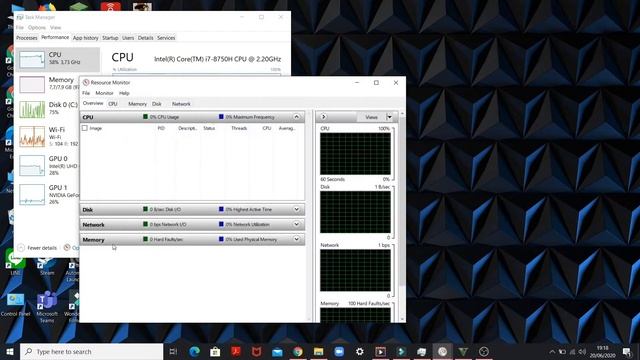Viewport: 640px width, 360px height.
Task: Open McAfee from the taskbar
Action: (x=256, y=351)
